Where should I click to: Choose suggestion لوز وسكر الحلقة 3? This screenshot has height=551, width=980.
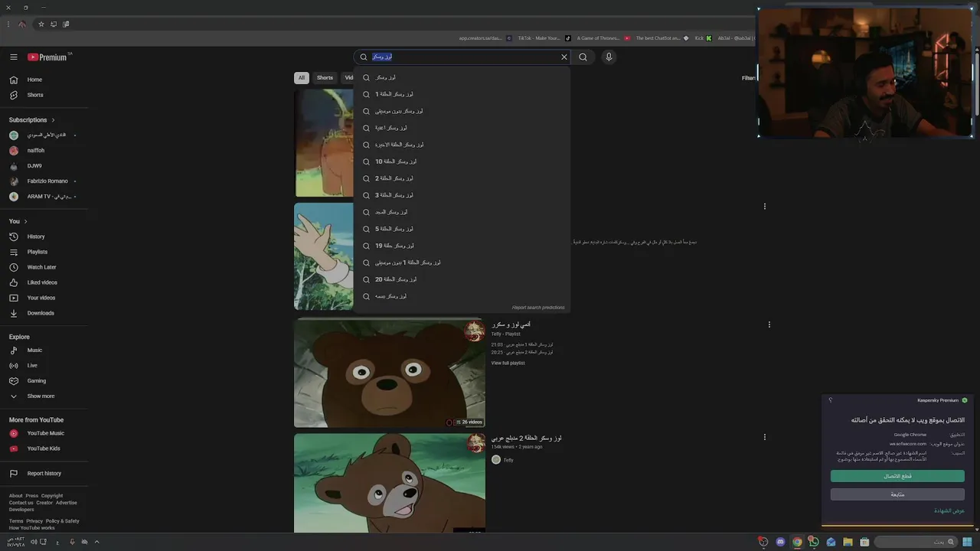click(462, 195)
